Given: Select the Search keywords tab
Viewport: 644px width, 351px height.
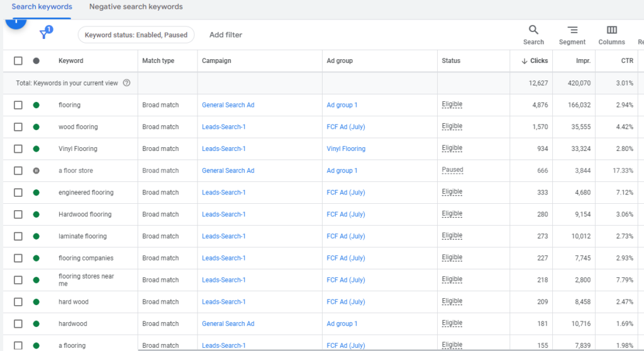Looking at the screenshot, I should tap(42, 7).
